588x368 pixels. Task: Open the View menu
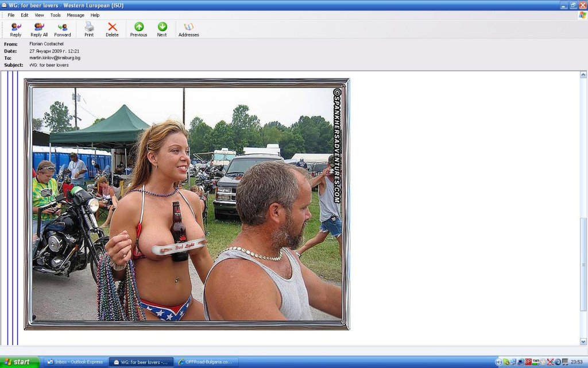point(40,15)
